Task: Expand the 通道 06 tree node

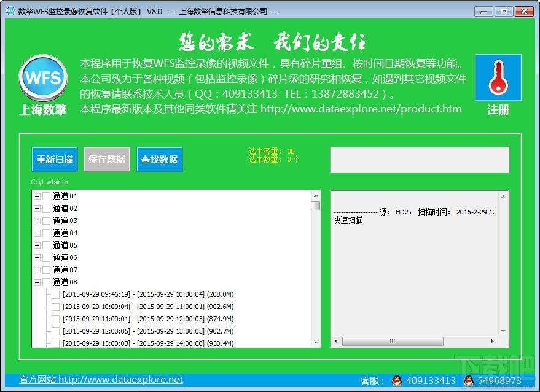Action: click(37, 257)
